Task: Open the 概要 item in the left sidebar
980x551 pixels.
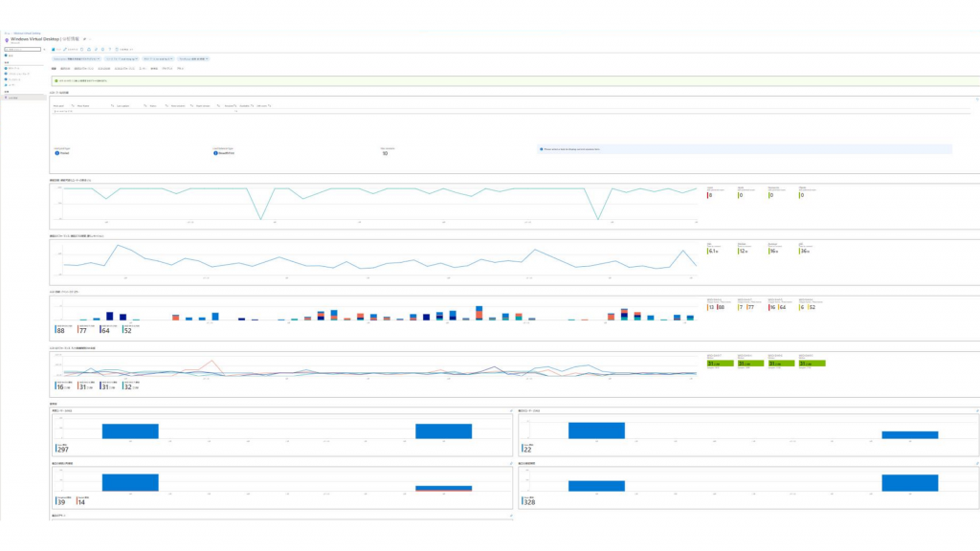Action: click(11, 56)
